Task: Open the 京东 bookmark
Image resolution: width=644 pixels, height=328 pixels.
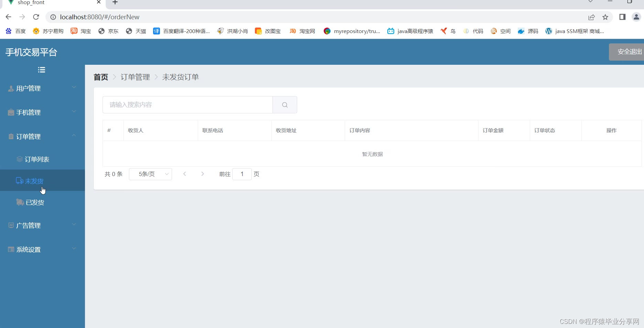Action: click(108, 31)
